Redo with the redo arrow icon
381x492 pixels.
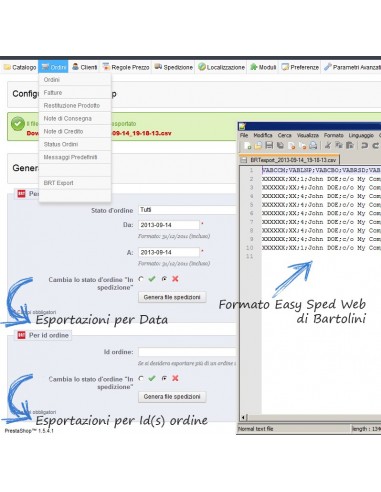pyautogui.click(x=376, y=146)
